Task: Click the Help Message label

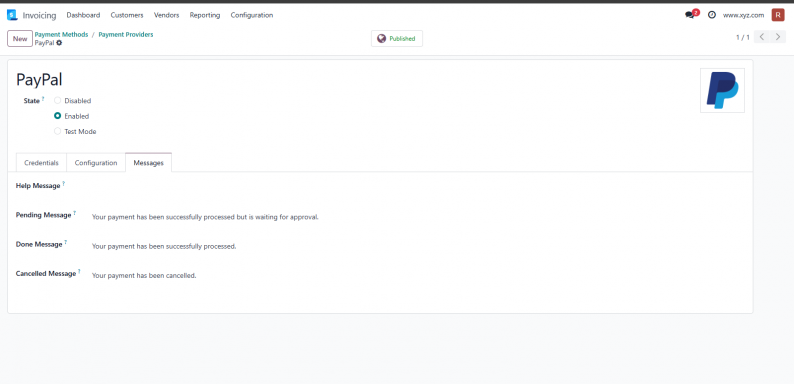Action: (x=38, y=186)
